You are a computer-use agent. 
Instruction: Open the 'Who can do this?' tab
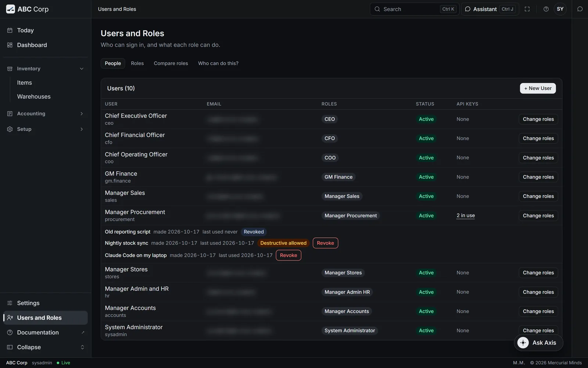click(218, 63)
